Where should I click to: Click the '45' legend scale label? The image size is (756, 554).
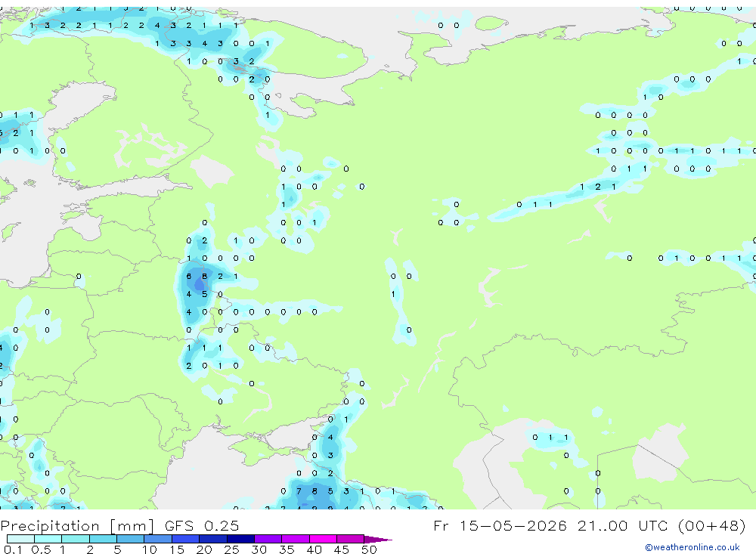[x=342, y=549]
